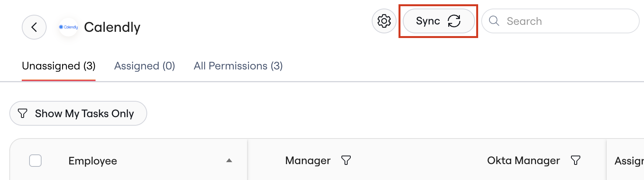Image resolution: width=644 pixels, height=180 pixels.
Task: Open the All Permissions (3) tab
Action: [x=238, y=66]
